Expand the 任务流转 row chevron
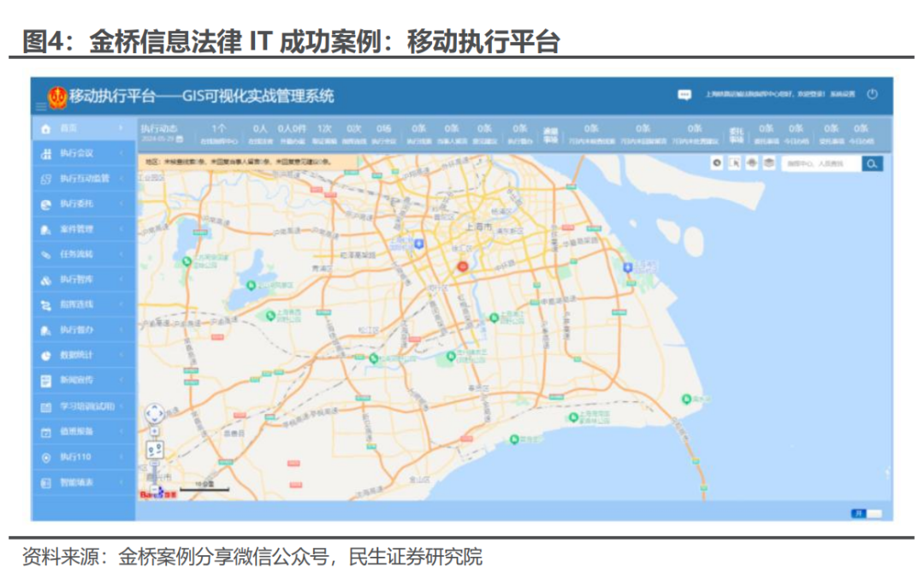This screenshot has height=579, width=924. (x=121, y=255)
